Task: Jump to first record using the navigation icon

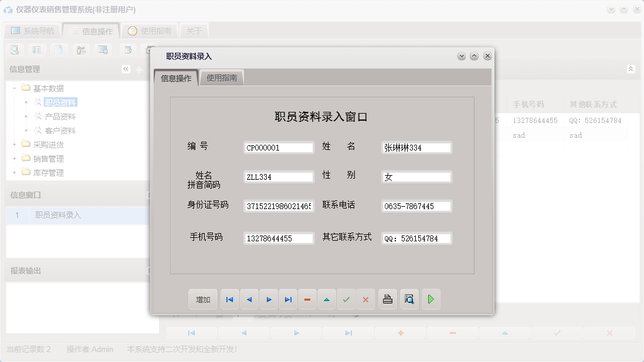Action: tap(229, 299)
